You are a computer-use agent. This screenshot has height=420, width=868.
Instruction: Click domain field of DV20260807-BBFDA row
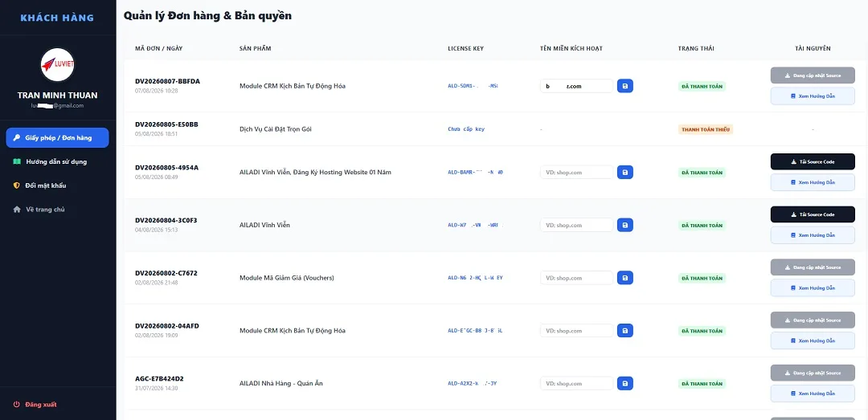(x=577, y=86)
